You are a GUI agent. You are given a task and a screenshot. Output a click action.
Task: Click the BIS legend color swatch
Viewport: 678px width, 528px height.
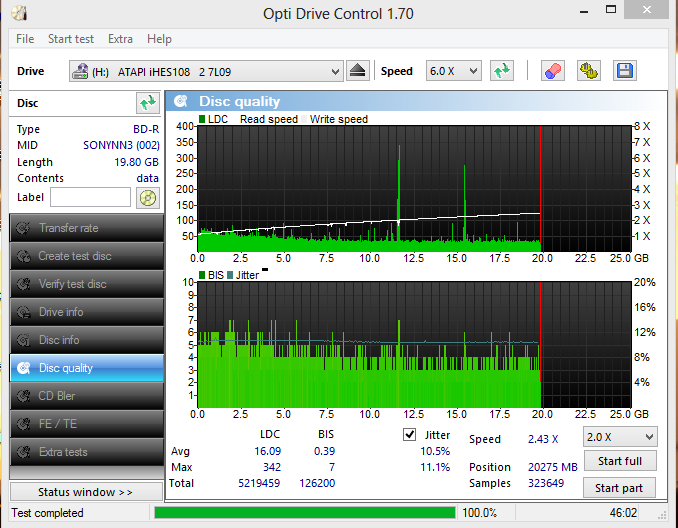point(202,275)
